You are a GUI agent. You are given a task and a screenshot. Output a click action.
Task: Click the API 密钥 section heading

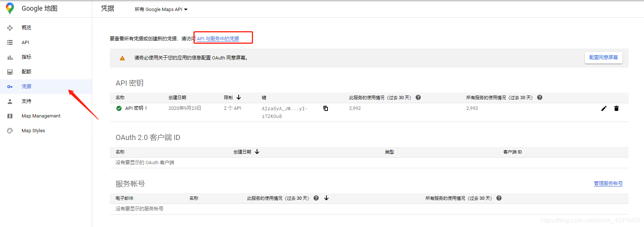click(130, 83)
